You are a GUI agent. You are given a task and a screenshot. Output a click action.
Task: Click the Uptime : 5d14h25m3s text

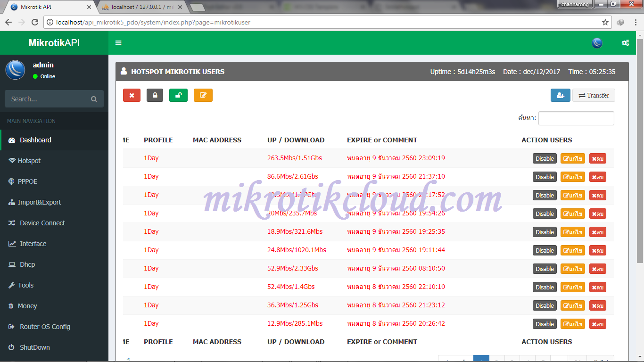pos(462,72)
